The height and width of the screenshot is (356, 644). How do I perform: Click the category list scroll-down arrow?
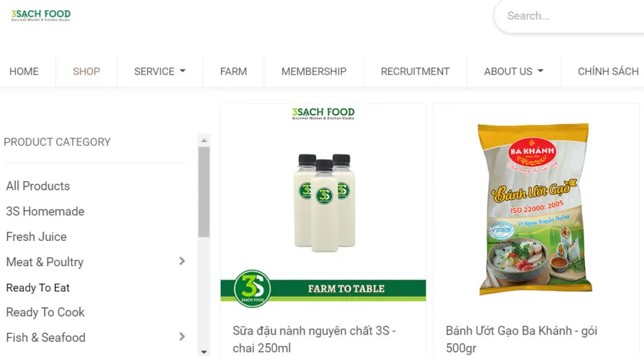pos(204,352)
